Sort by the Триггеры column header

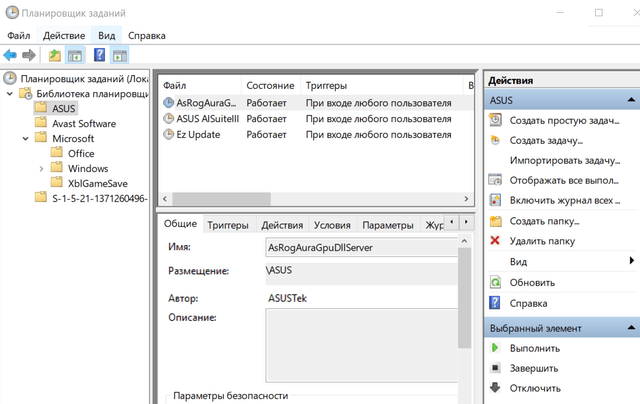[382, 85]
